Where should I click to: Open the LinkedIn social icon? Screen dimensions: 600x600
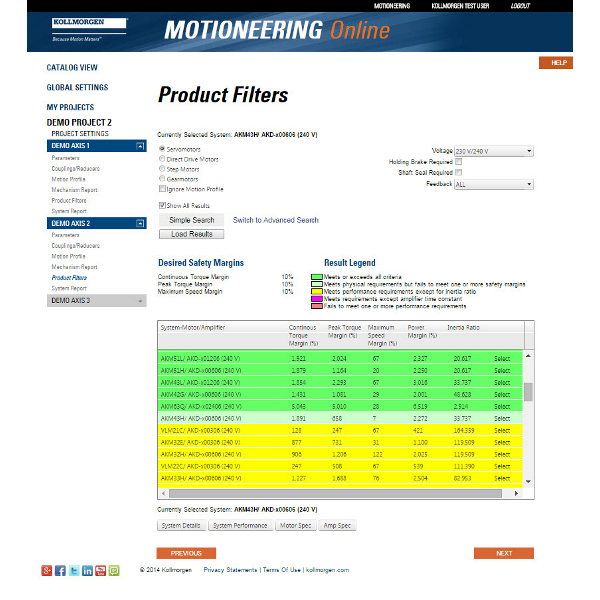[87, 571]
